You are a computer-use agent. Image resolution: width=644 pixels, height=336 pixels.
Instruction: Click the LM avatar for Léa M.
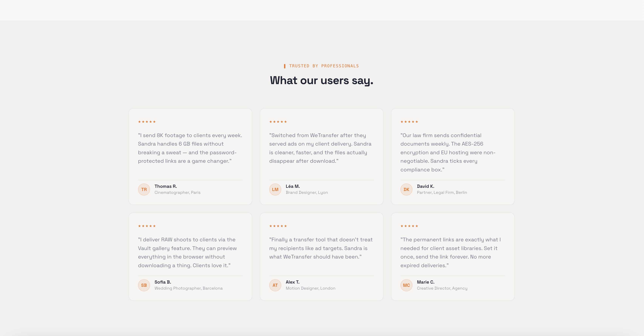[275, 189]
